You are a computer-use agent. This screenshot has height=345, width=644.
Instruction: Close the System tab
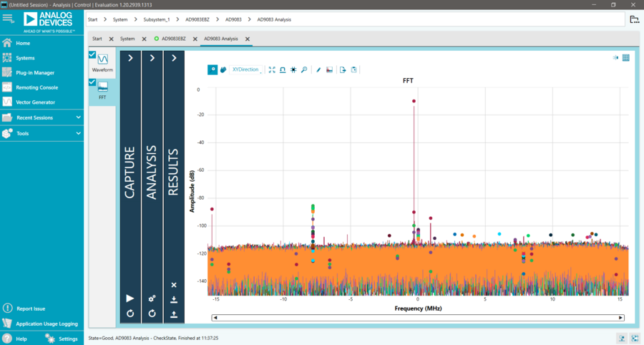coord(144,39)
